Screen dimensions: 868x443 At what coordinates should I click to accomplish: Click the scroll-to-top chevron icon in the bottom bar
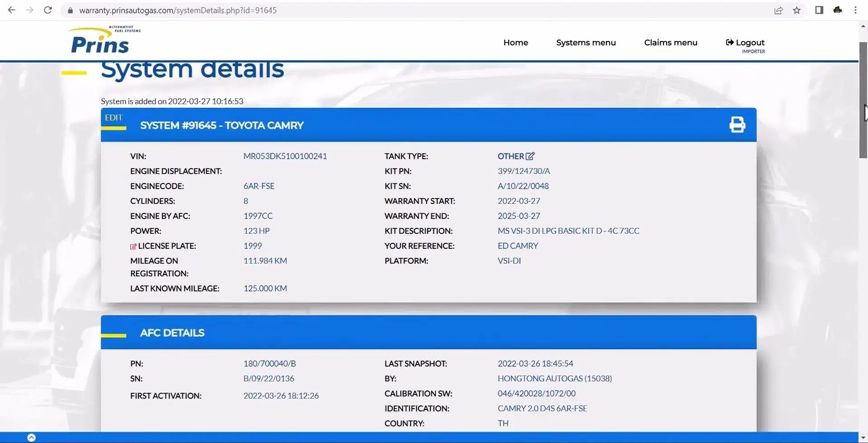coord(31,438)
